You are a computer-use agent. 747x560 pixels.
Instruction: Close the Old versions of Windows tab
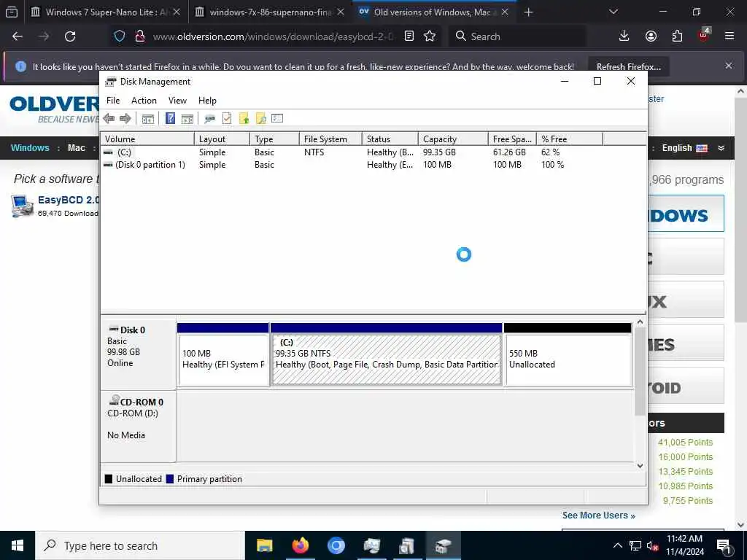pyautogui.click(x=505, y=12)
